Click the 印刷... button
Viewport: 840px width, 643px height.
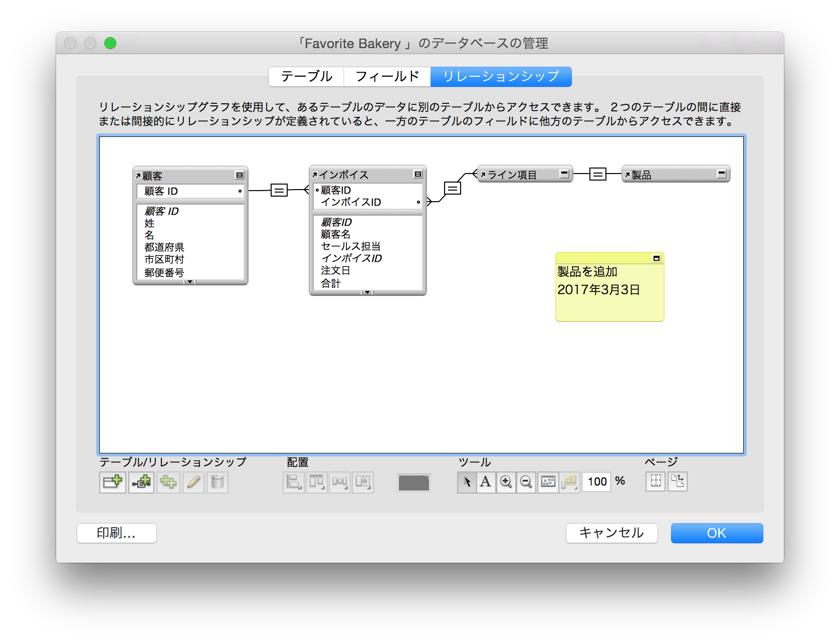pyautogui.click(x=117, y=533)
